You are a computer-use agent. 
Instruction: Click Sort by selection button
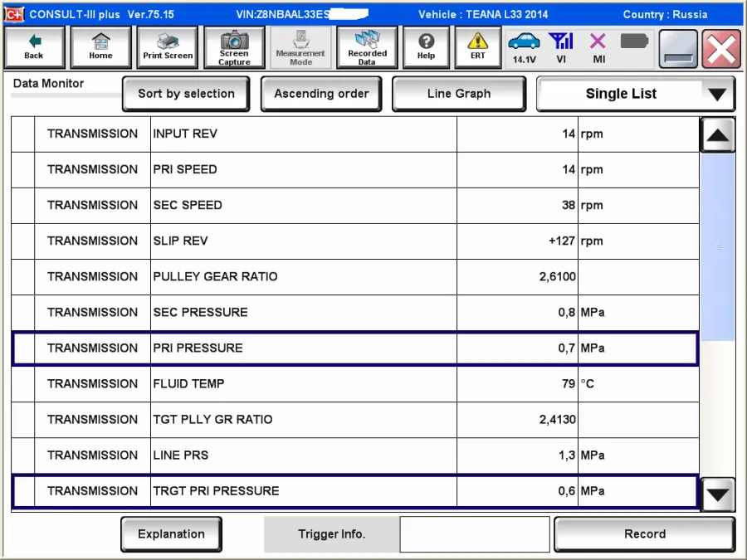[x=186, y=93]
